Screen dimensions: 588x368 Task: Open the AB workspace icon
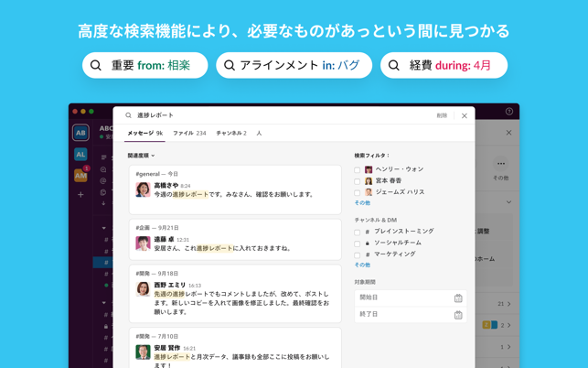point(80,133)
